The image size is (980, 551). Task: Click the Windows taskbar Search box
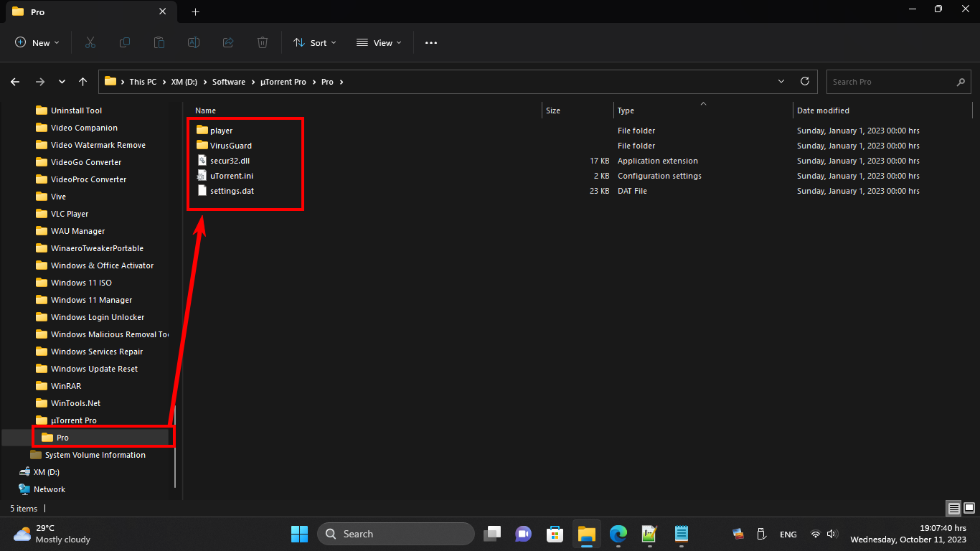[396, 534]
